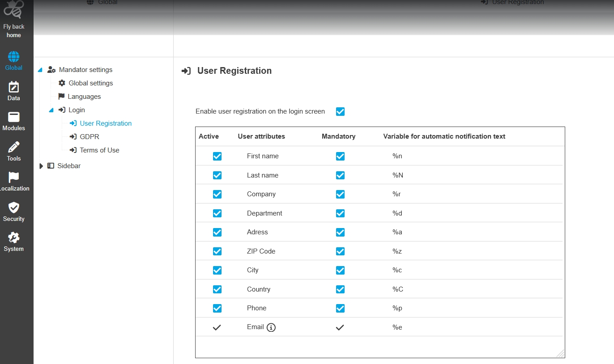
Task: Click the Email info icon
Action: [271, 327]
